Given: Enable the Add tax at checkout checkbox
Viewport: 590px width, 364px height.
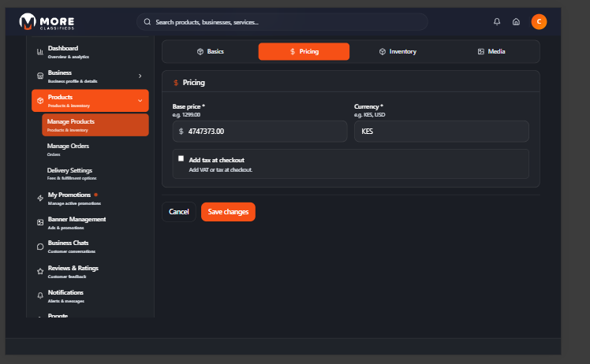Looking at the screenshot, I should coord(181,158).
